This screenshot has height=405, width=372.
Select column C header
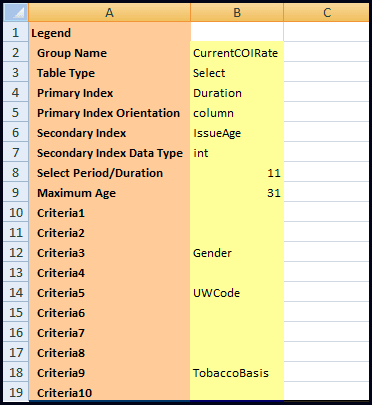[x=327, y=12]
